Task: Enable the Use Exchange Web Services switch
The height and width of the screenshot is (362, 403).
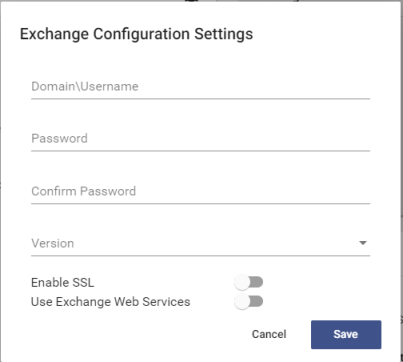Action: (249, 302)
